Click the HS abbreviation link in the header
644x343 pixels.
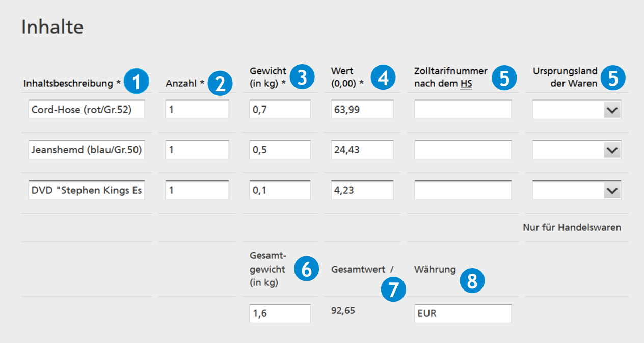[466, 84]
